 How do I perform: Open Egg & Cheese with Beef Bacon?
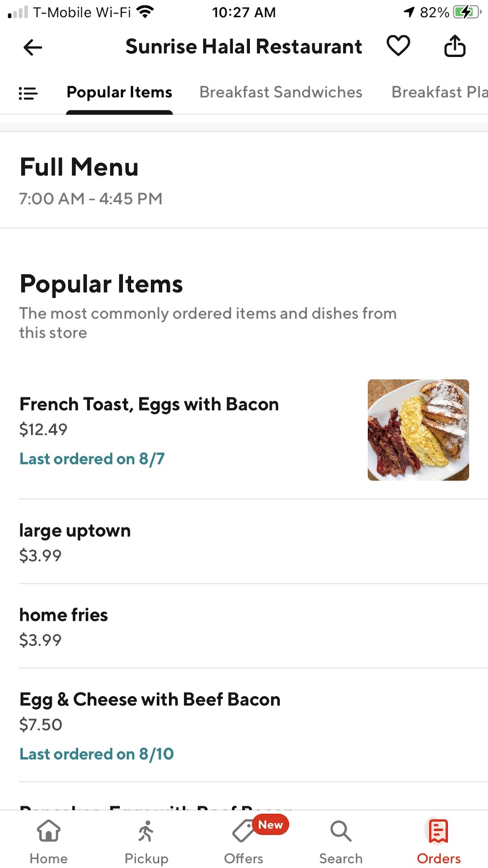pyautogui.click(x=150, y=700)
